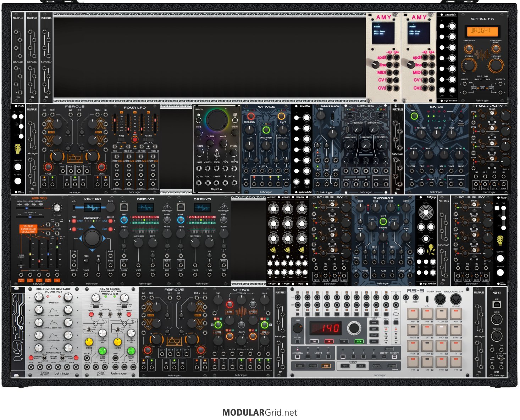
Task: Click the red Frequency knob on Waves
Action: pos(251,116)
